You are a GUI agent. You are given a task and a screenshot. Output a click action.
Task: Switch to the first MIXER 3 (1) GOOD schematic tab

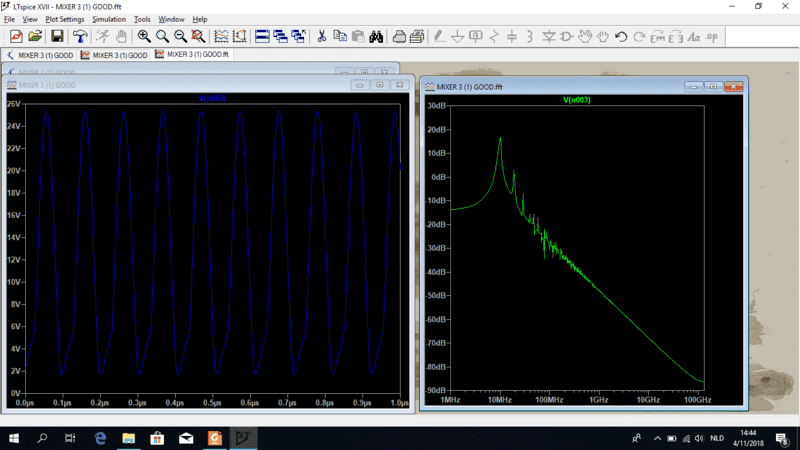pos(41,55)
